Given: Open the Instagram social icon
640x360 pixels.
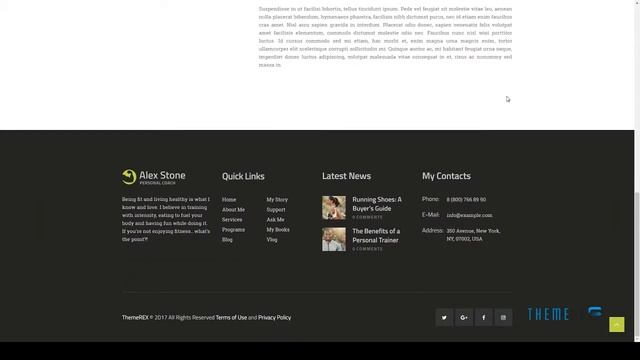Looking at the screenshot, I should [x=503, y=317].
